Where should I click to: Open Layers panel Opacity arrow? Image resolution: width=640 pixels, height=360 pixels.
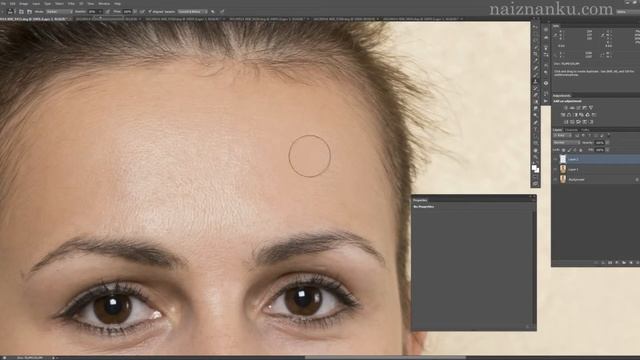(x=607, y=142)
